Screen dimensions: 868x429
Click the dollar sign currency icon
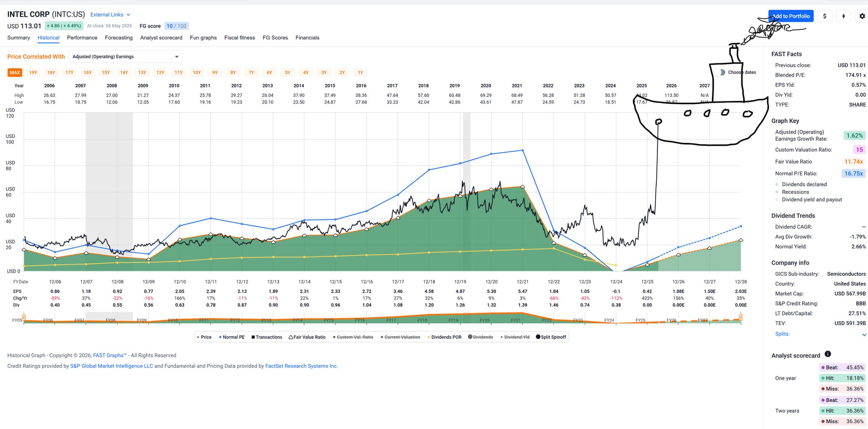click(825, 16)
